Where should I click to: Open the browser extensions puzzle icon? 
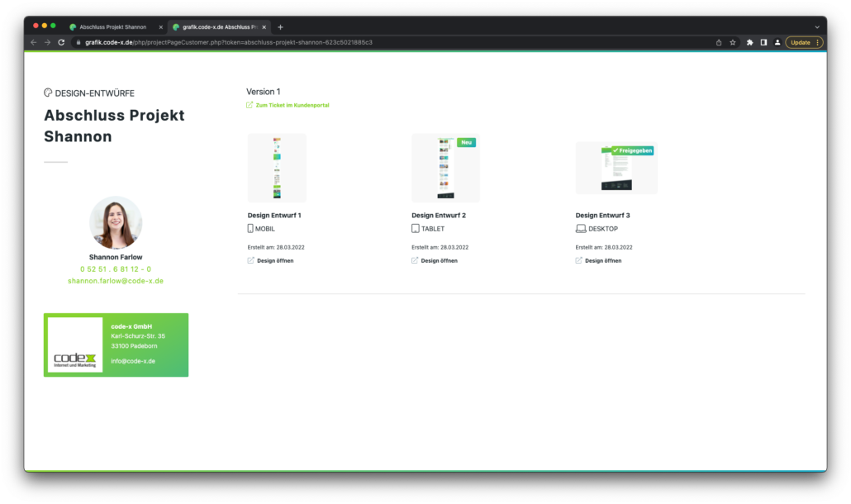pos(750,42)
